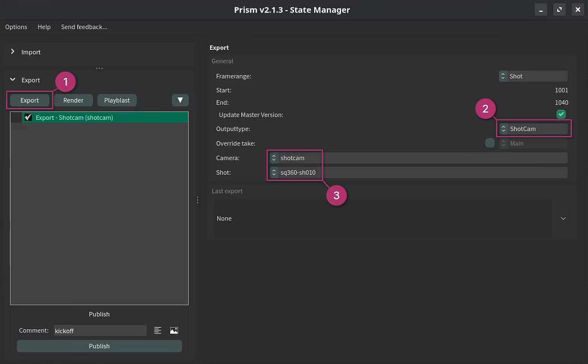This screenshot has height=364, width=588.
Task: Click the End frame value 1040
Action: (x=561, y=102)
